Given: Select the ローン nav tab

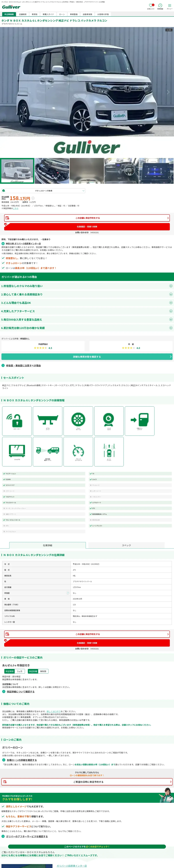Looking at the screenshot, I should coord(62,14).
